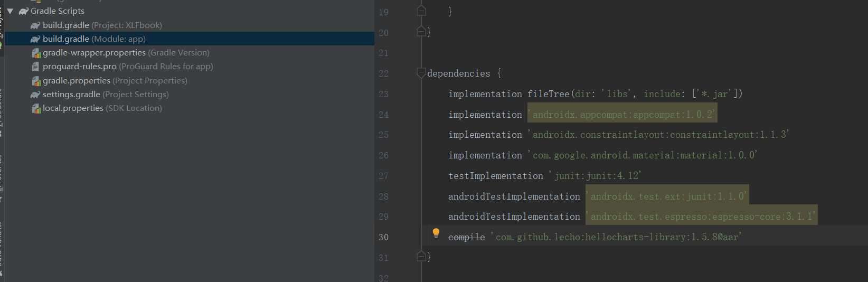Click 'androidTestImplementation' on line 29

[514, 217]
